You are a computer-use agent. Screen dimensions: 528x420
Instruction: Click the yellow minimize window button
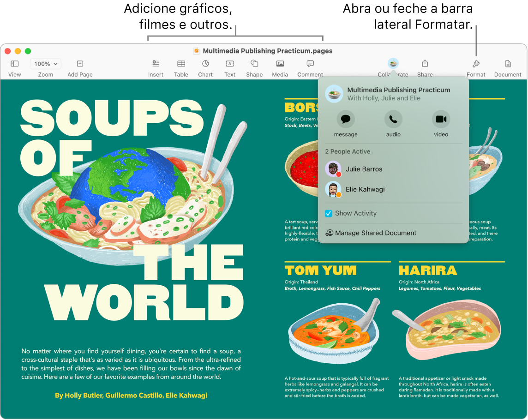coord(18,51)
